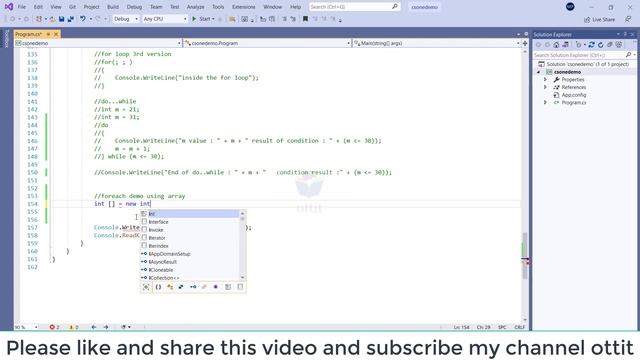640x360 pixels.
Task: Expand the Program.cs node in Solution Explorer
Action: point(545,103)
